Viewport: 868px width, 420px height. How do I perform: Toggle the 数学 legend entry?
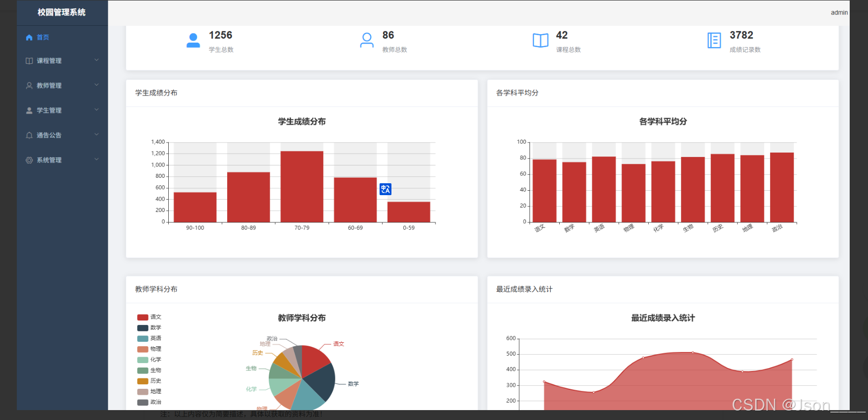(x=149, y=328)
